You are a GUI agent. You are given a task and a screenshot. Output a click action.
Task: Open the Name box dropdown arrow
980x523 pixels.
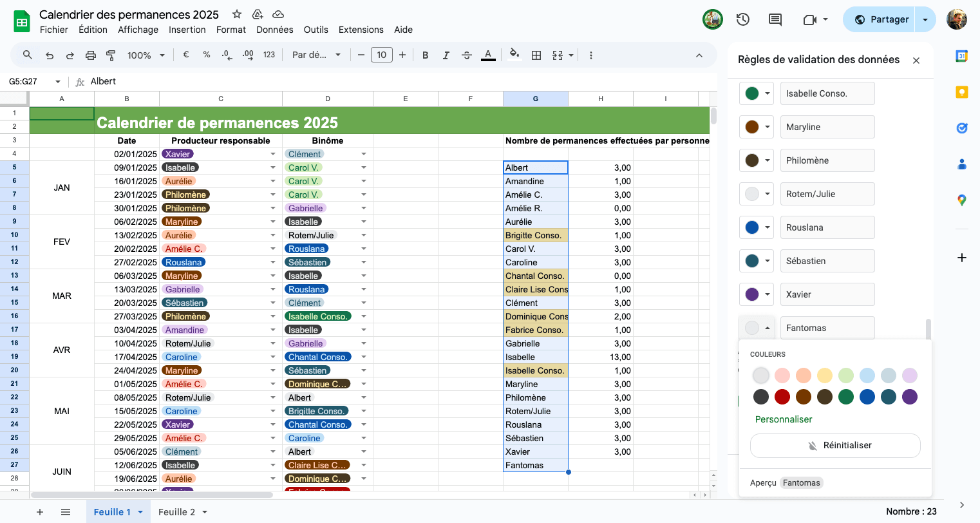pyautogui.click(x=58, y=82)
